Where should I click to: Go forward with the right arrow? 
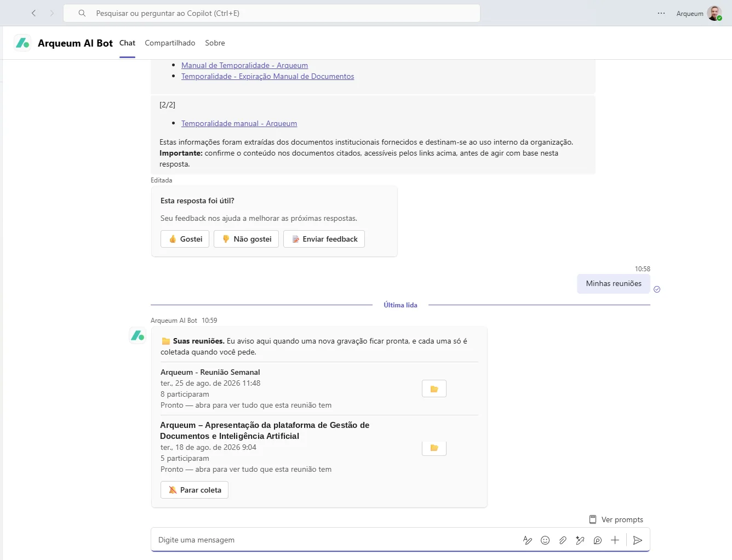(x=52, y=13)
